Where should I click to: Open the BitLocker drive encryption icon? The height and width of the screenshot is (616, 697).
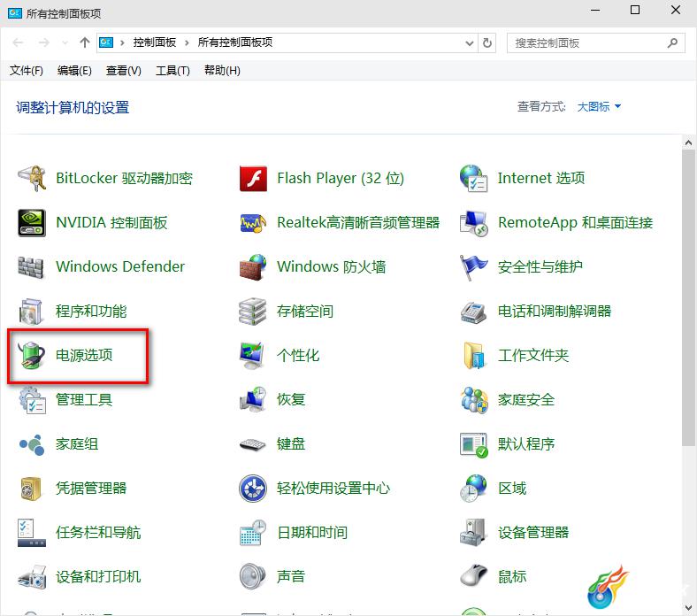click(x=32, y=179)
